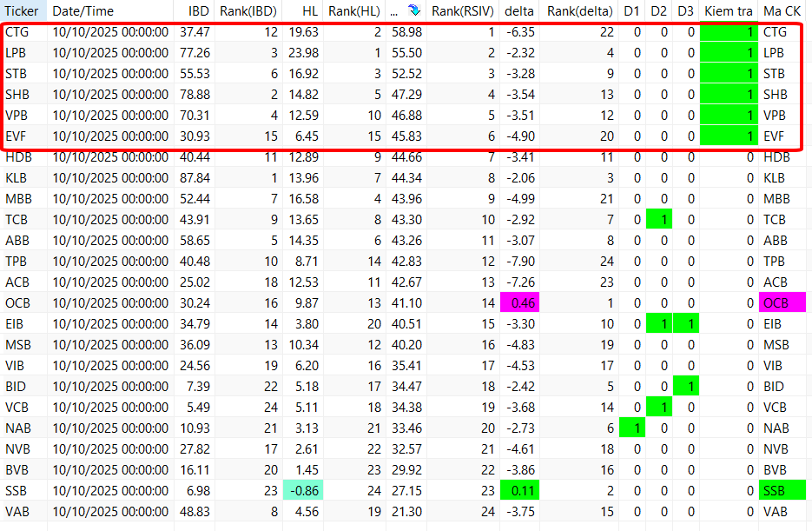Click the IBD column header

point(195,11)
